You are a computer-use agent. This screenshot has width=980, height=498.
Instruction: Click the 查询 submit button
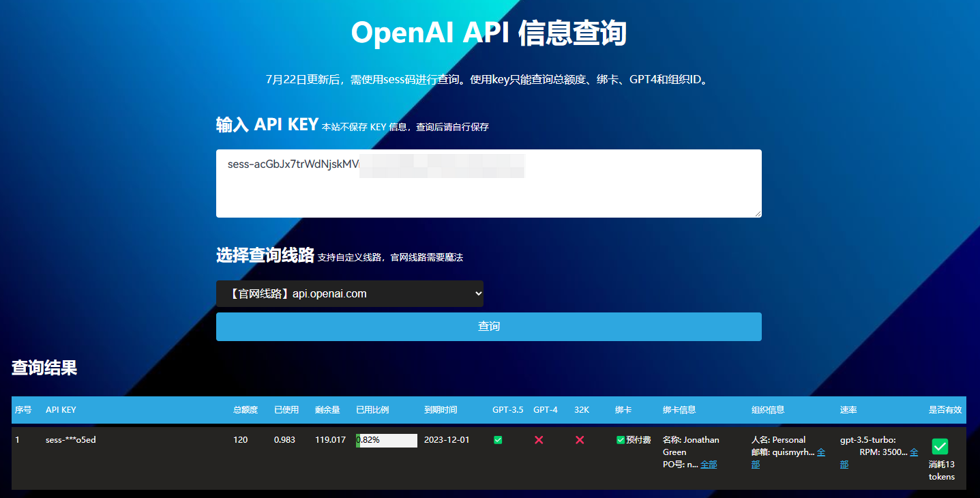(488, 327)
